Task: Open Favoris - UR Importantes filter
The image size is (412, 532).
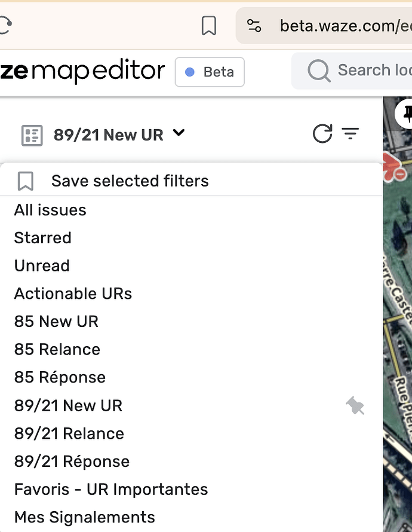Action: coord(111,490)
